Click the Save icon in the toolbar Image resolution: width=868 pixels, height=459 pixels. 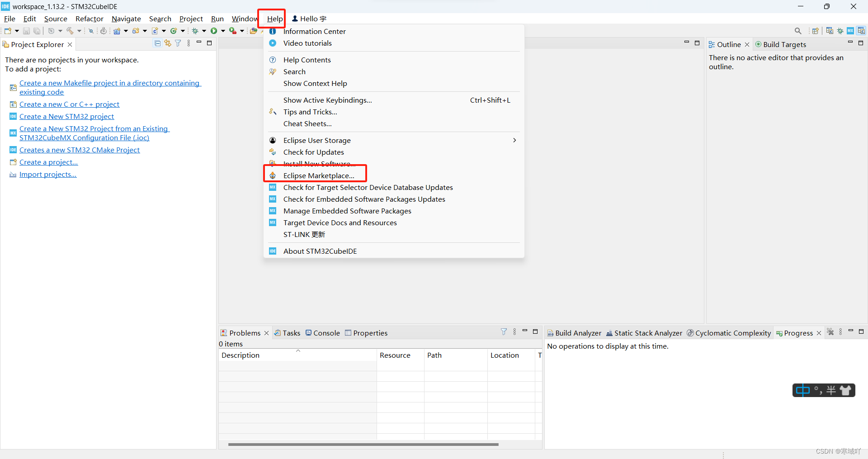pos(26,31)
